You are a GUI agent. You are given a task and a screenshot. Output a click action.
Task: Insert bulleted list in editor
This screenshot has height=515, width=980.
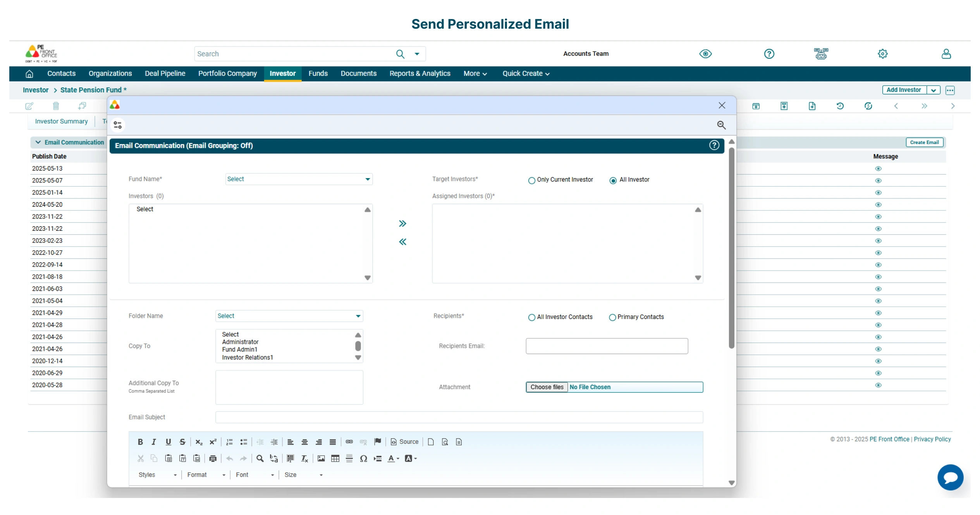[243, 442]
